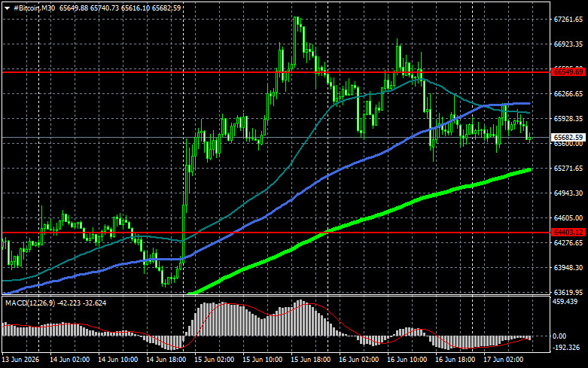588x368 pixels.
Task: Click the 14 Jun 02:00 time label
Action: 70,360
